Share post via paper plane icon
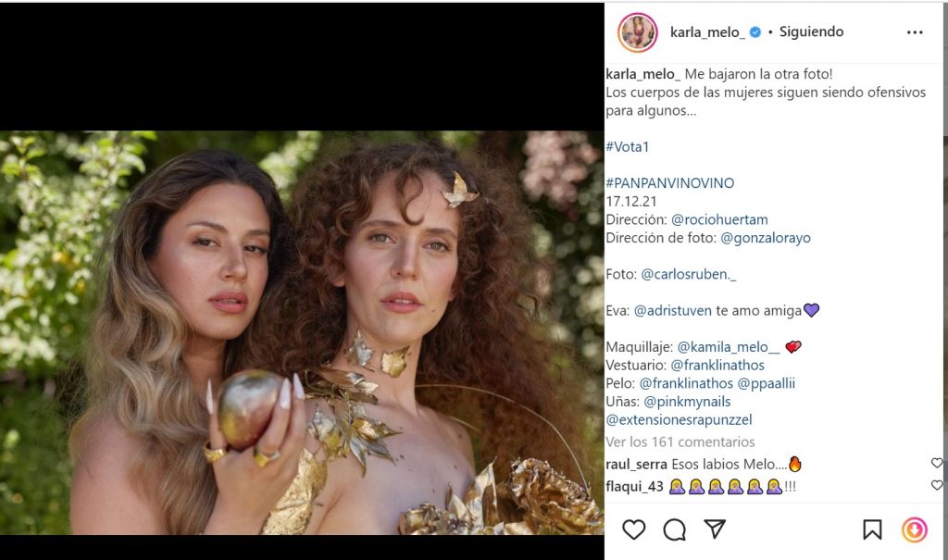Image resolution: width=948 pixels, height=560 pixels. [715, 529]
